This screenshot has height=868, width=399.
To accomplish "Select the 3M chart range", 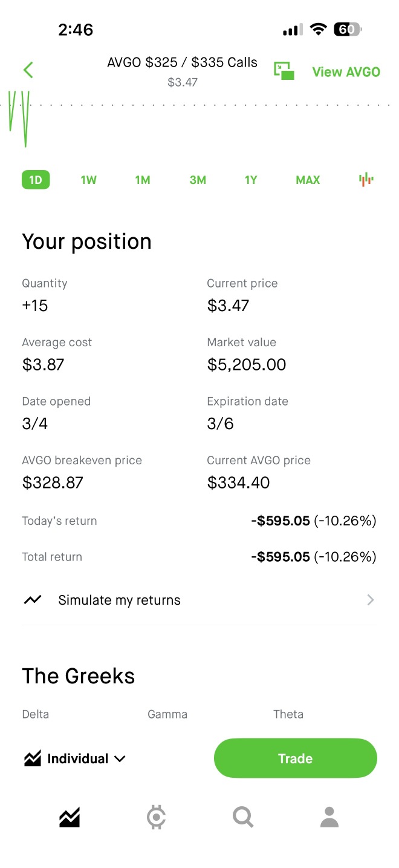I will coord(198,180).
